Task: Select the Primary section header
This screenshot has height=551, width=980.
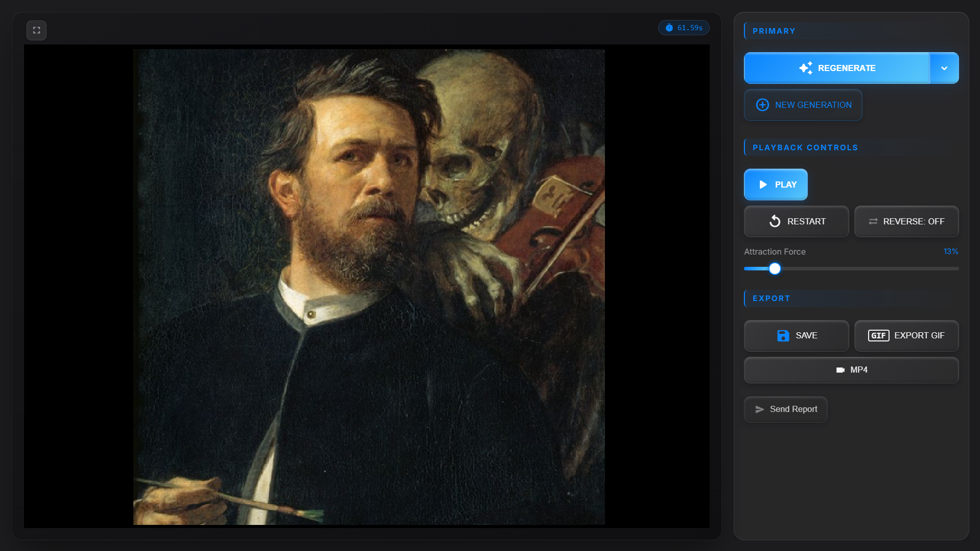Action: 774,31
